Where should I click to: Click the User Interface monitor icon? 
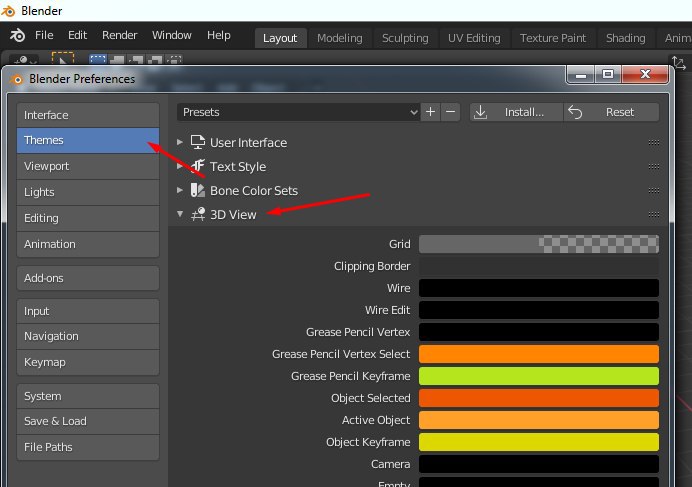point(198,142)
